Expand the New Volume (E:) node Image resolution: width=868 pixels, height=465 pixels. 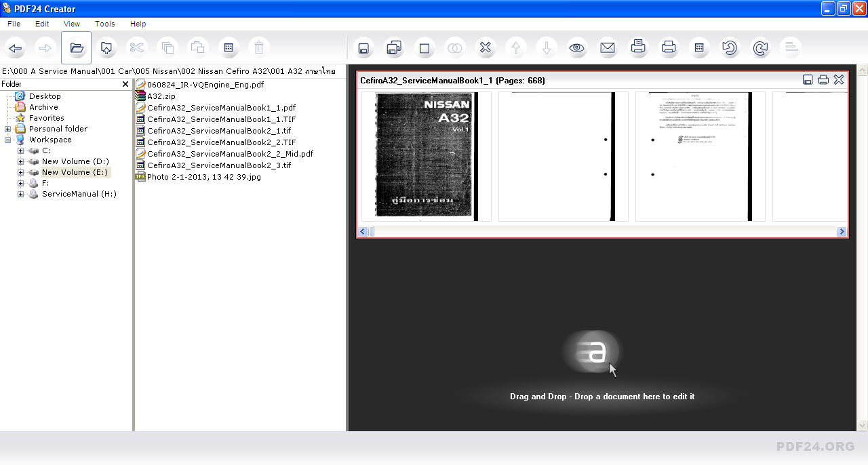click(20, 172)
